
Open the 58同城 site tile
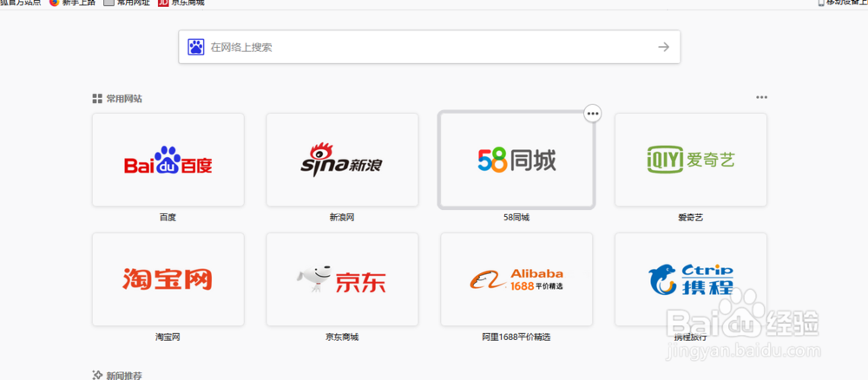point(516,160)
